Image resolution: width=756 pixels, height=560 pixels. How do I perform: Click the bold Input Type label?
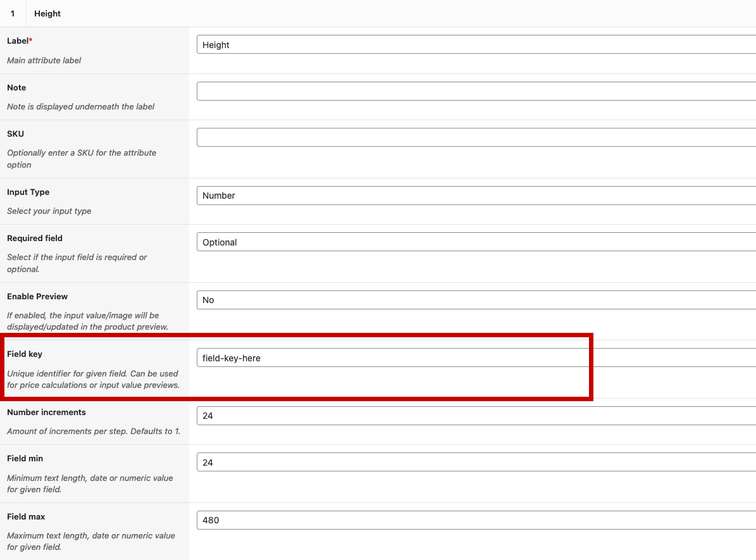click(28, 192)
